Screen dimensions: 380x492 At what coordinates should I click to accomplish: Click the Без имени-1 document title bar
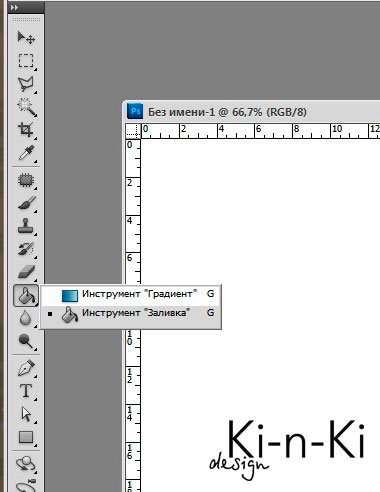point(253,112)
